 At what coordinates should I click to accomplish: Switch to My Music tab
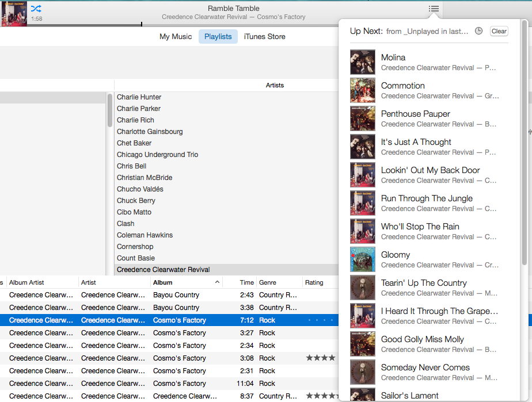[x=176, y=37]
